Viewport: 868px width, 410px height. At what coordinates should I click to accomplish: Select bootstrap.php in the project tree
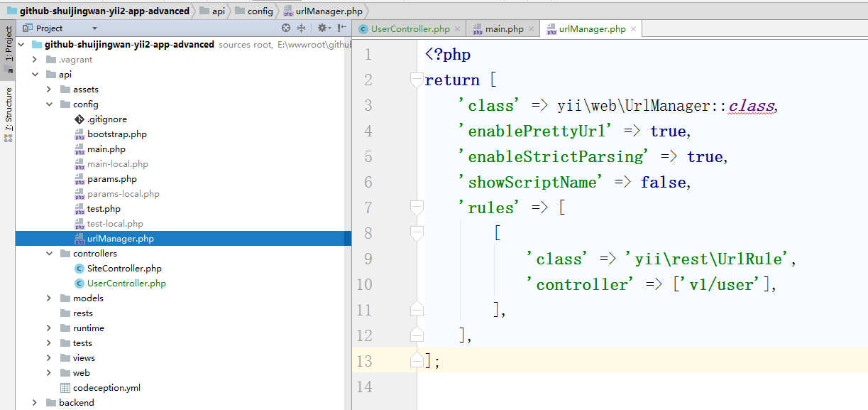pyautogui.click(x=116, y=134)
